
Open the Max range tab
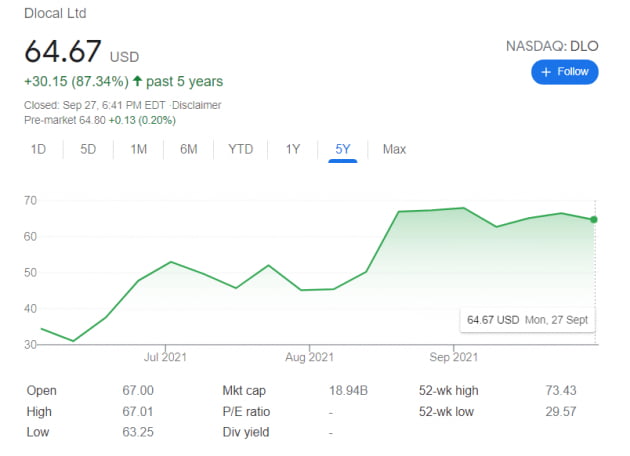[394, 149]
